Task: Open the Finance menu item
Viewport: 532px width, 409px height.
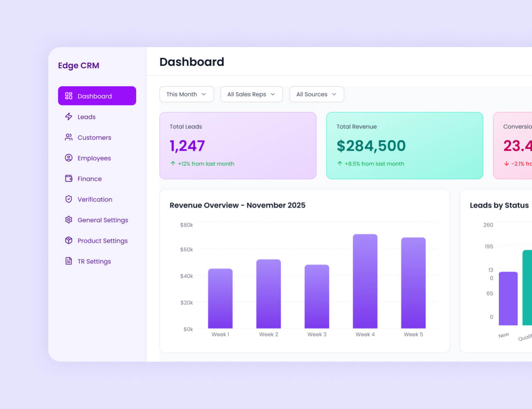Action: (x=90, y=179)
